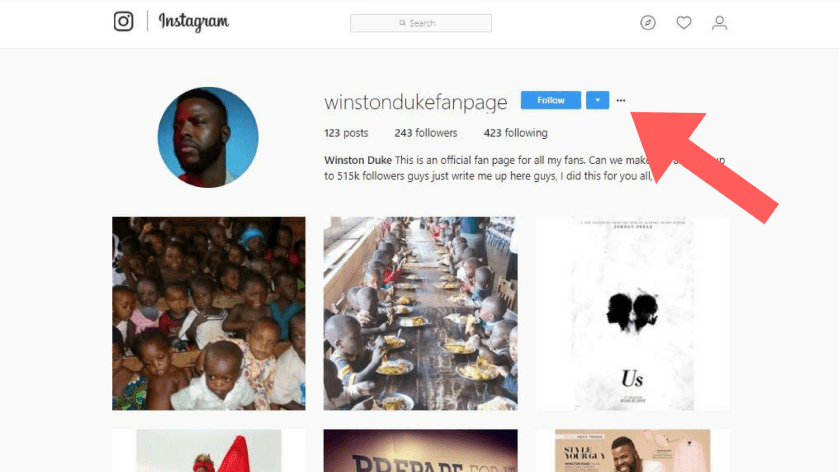Open the children eating at table post
This screenshot has width=839, height=472.
(x=421, y=313)
